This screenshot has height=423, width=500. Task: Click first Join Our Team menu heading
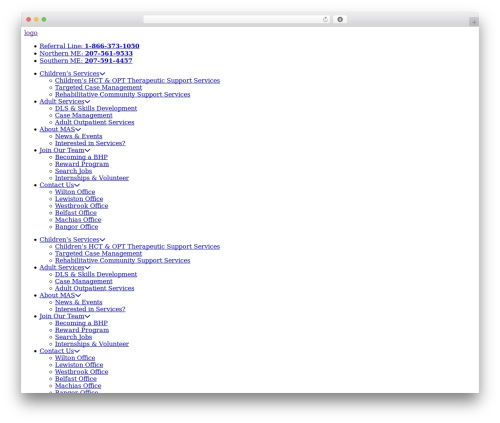click(x=62, y=150)
